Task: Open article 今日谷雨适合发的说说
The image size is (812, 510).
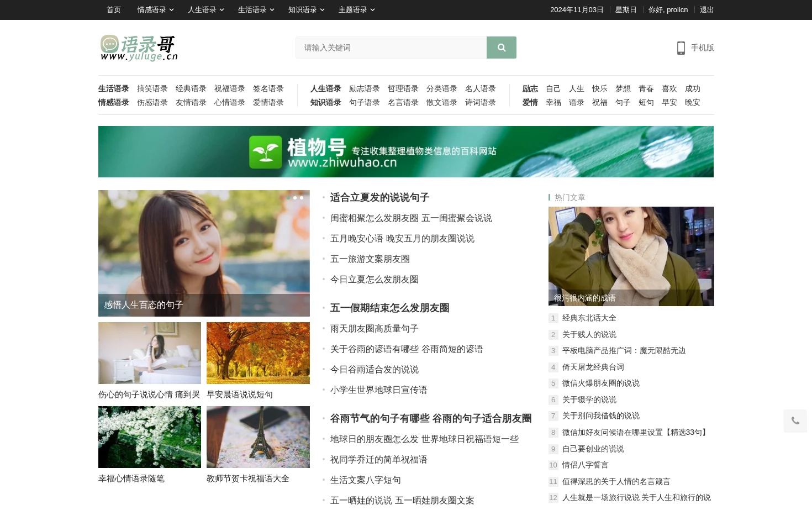Action: pyautogui.click(x=375, y=369)
